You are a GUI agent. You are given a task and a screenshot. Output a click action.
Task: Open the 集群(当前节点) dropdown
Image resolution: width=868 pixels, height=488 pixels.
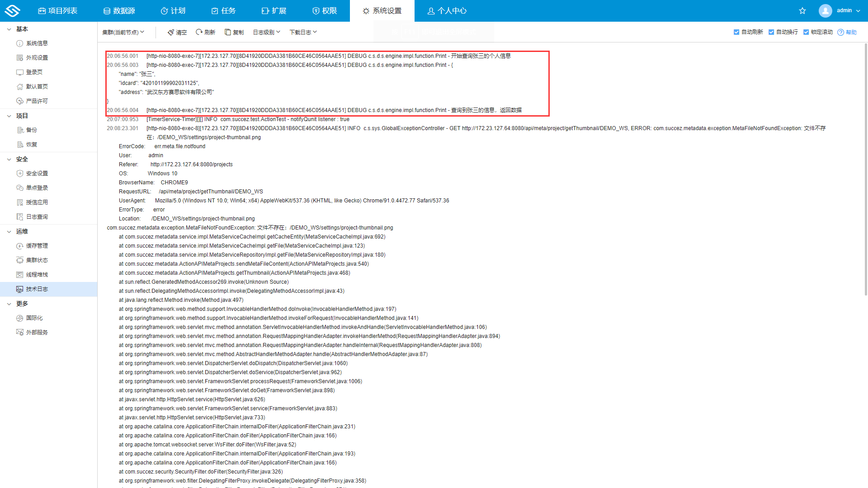click(123, 32)
